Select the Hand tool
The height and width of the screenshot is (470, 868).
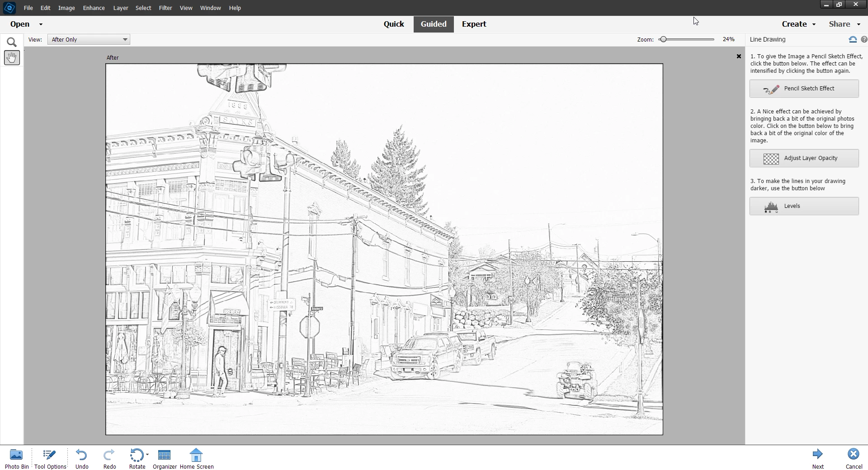pos(12,58)
